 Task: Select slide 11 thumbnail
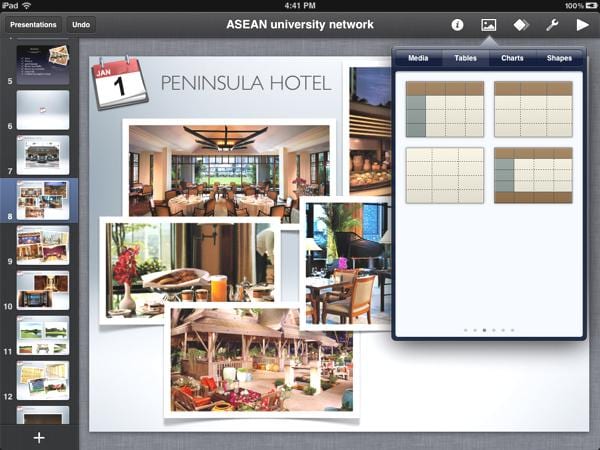click(x=43, y=336)
